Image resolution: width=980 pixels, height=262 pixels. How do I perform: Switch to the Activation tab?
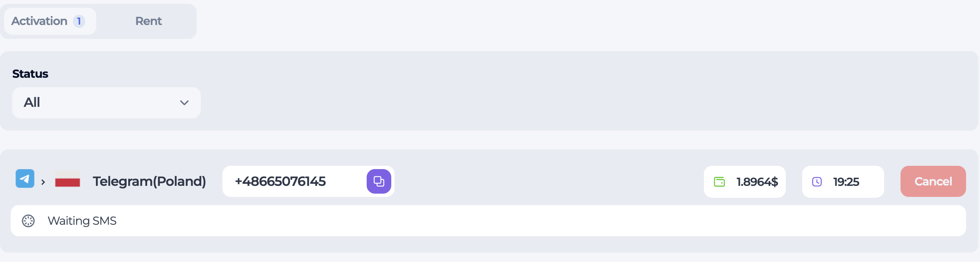tap(40, 21)
